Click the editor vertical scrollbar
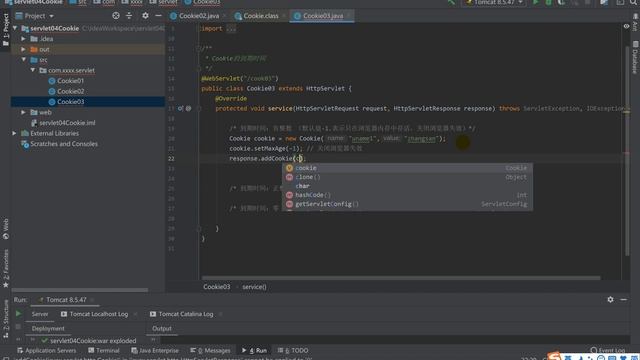Screen dimensions: 640x360 (x=627, y=151)
